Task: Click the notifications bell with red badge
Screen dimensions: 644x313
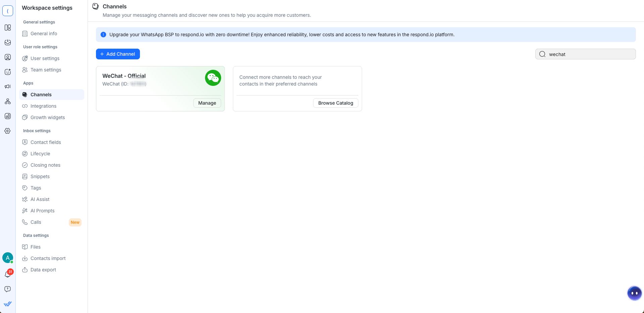Action: pyautogui.click(x=8, y=274)
